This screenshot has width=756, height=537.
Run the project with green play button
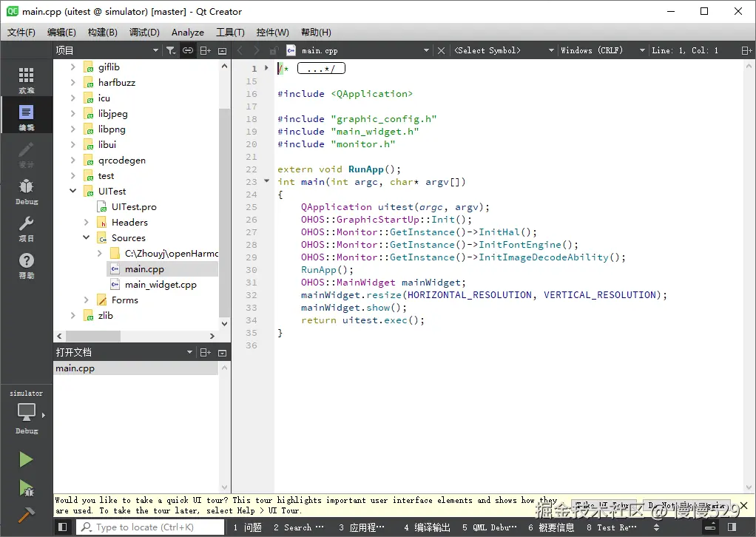[26, 459]
